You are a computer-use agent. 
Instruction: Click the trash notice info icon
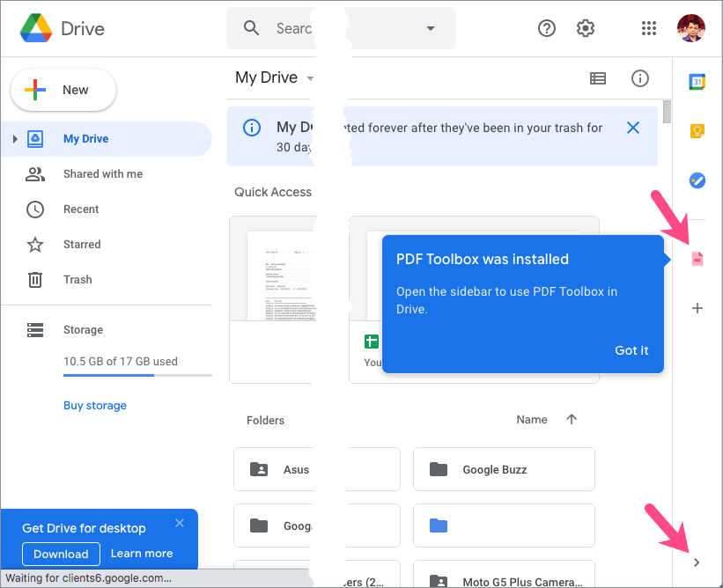pyautogui.click(x=252, y=128)
